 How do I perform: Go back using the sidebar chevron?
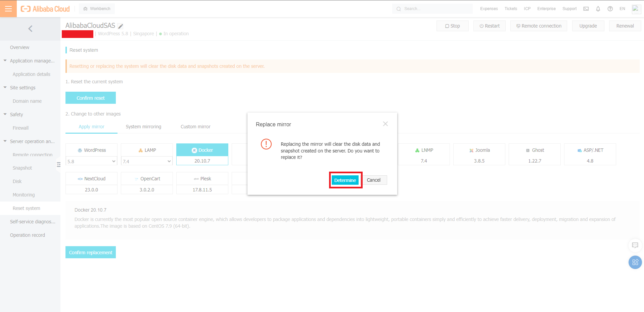pyautogui.click(x=30, y=29)
